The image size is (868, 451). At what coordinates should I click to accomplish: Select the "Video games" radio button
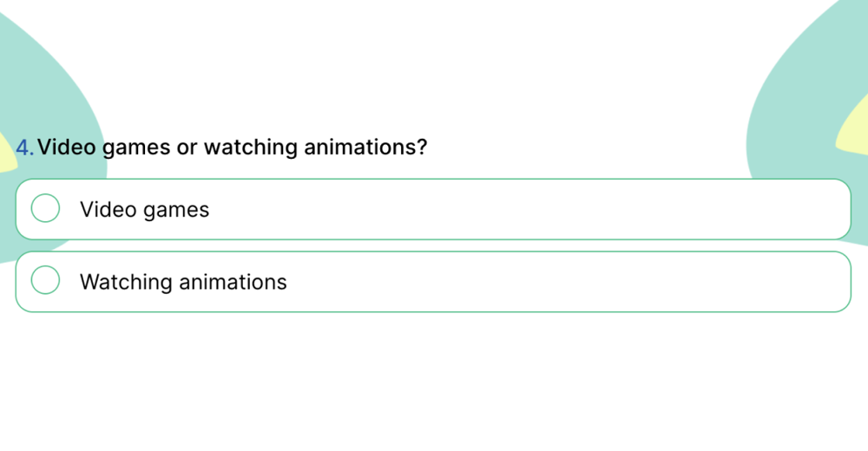click(45, 208)
